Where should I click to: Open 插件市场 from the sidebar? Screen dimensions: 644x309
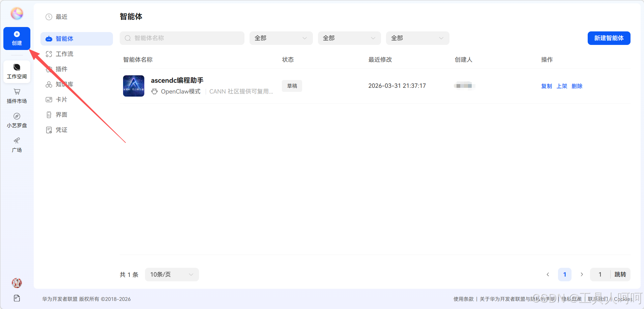click(x=17, y=96)
